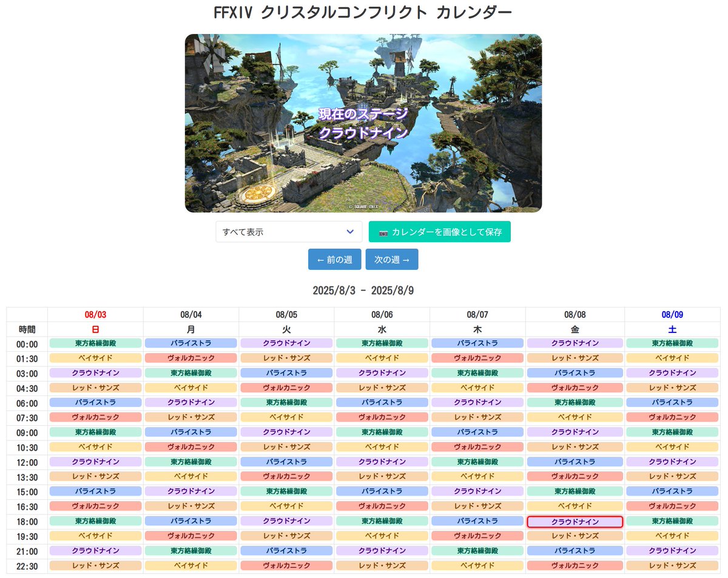Go to next week with 次の週 →
Image resolution: width=728 pixels, height=578 pixels.
pos(392,259)
